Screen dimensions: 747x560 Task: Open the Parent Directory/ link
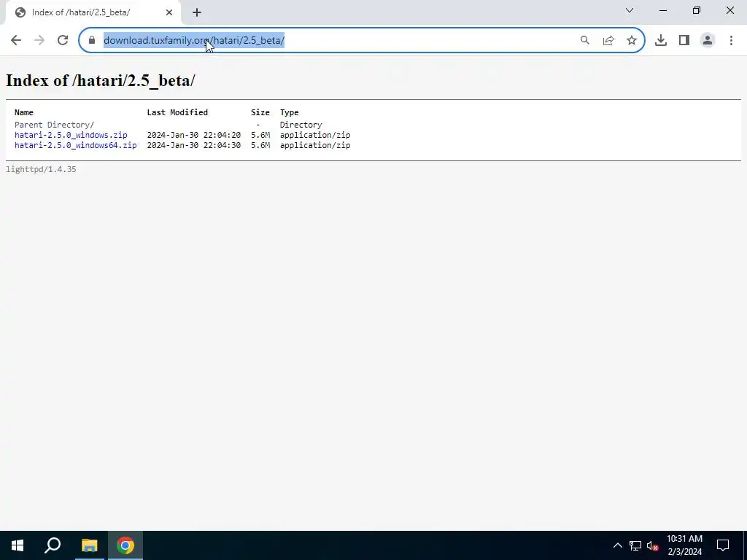54,125
